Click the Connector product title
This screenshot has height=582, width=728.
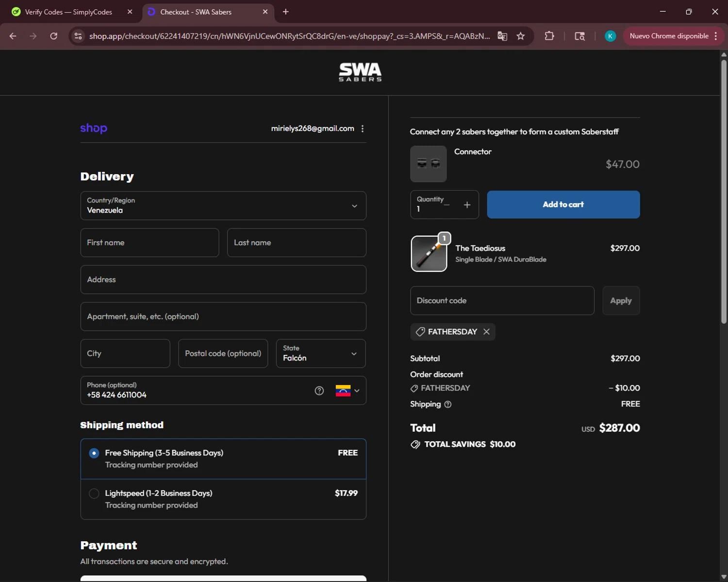pyautogui.click(x=473, y=152)
